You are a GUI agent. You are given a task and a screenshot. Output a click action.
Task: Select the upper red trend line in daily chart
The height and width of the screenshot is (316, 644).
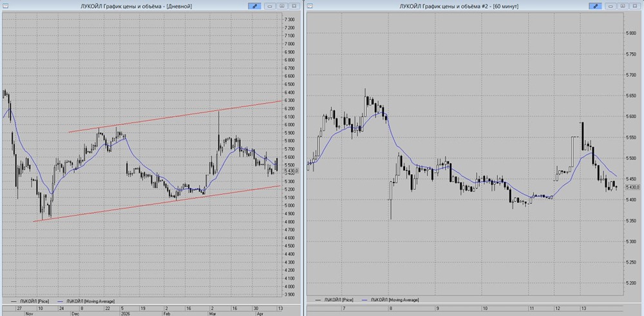(x=175, y=117)
